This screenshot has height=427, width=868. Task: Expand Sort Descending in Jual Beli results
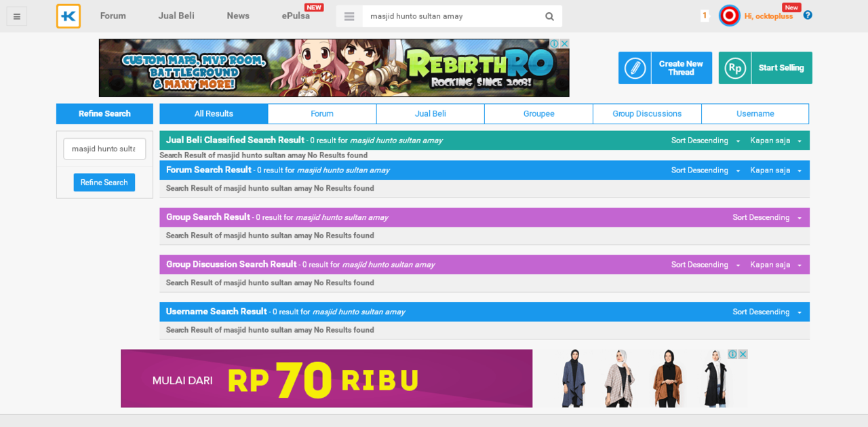coord(705,141)
